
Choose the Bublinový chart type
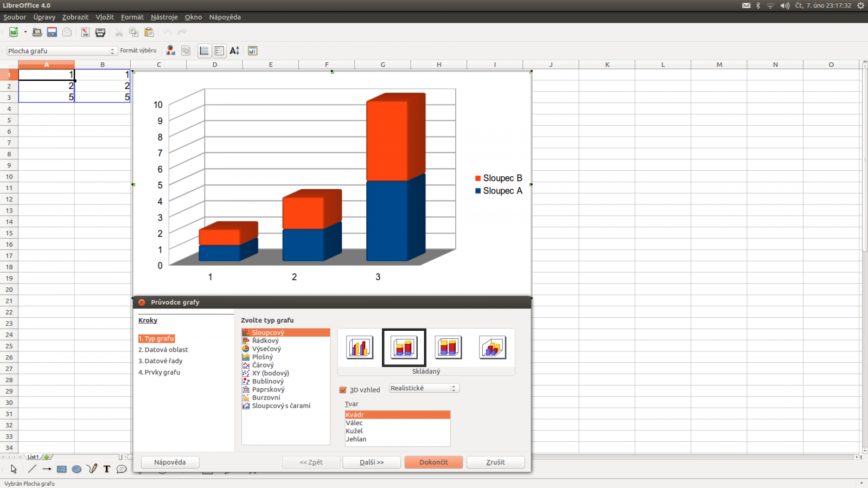coord(267,381)
